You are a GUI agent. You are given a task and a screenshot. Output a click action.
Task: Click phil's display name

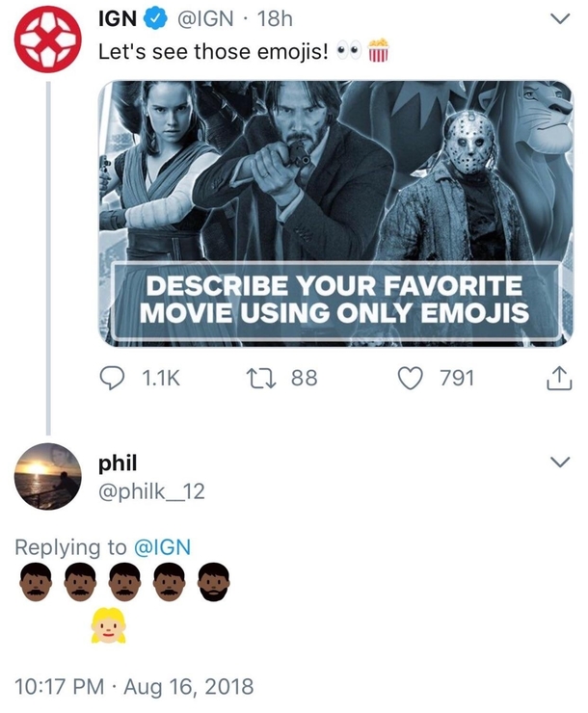pos(118,462)
